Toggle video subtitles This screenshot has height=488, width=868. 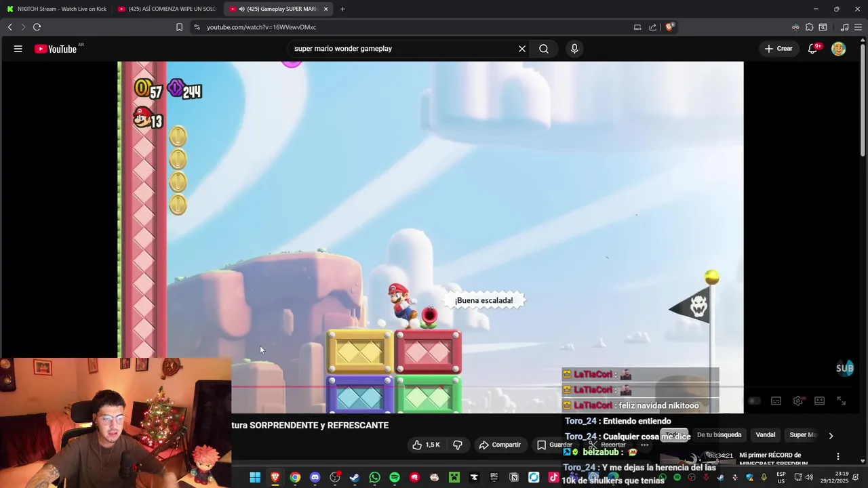point(776,401)
